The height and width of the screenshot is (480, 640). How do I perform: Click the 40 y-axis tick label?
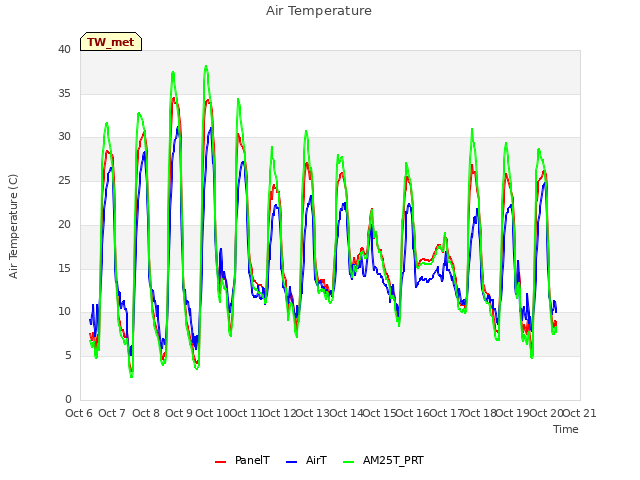click(64, 49)
